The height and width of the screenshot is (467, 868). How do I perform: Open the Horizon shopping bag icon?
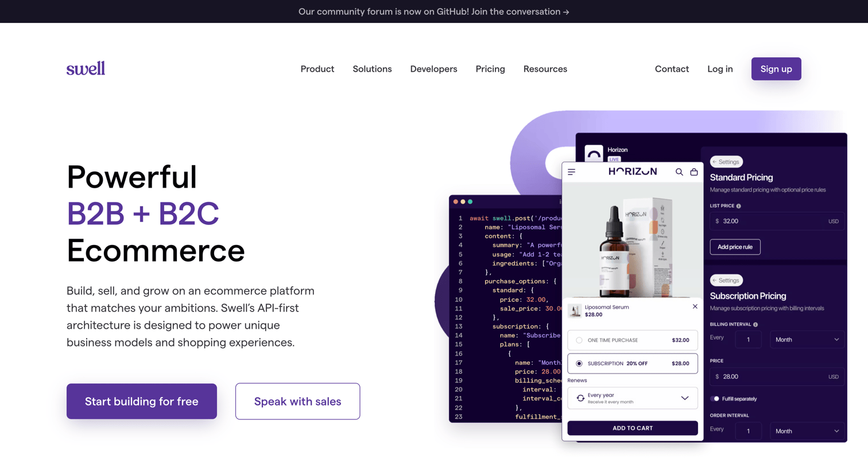pyautogui.click(x=694, y=172)
